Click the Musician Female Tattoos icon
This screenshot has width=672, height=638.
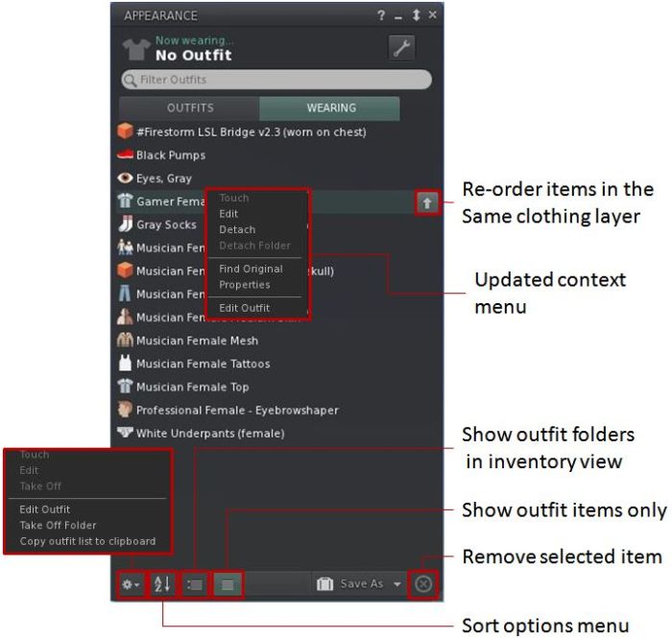124,364
